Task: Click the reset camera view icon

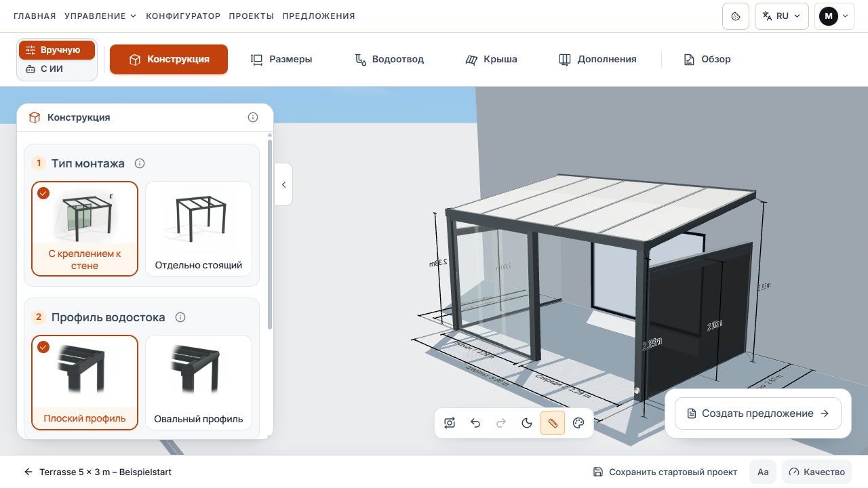Action: [450, 424]
